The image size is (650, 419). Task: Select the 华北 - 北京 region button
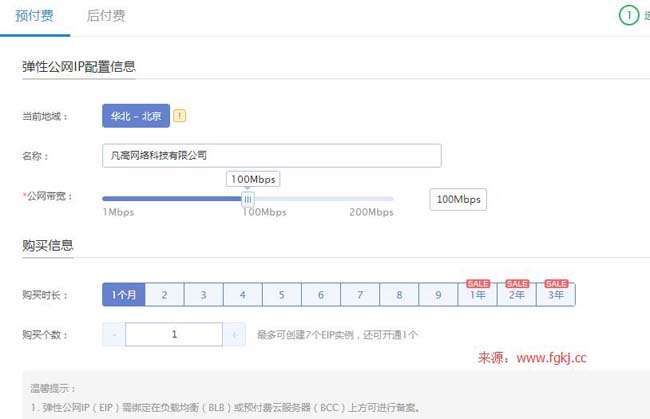136,116
